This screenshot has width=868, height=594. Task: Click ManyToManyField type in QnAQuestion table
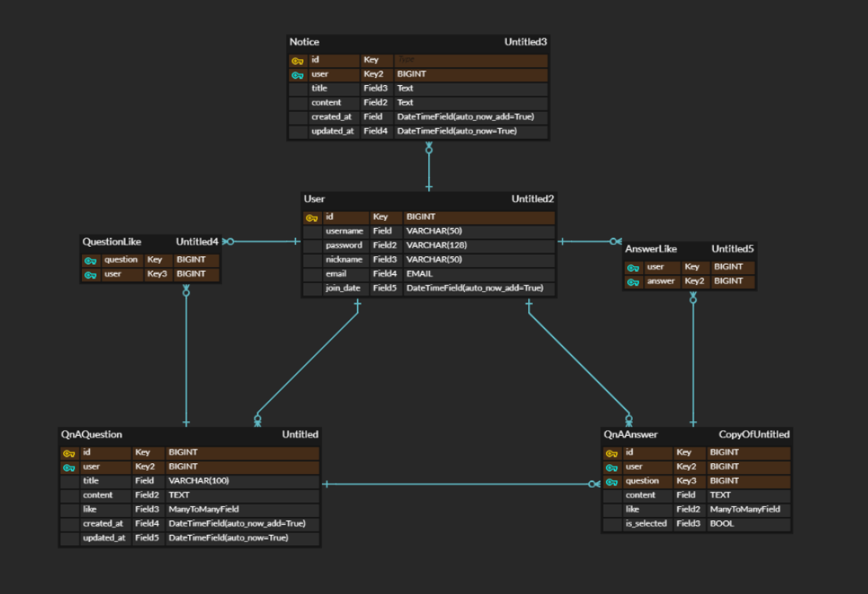tap(204, 510)
